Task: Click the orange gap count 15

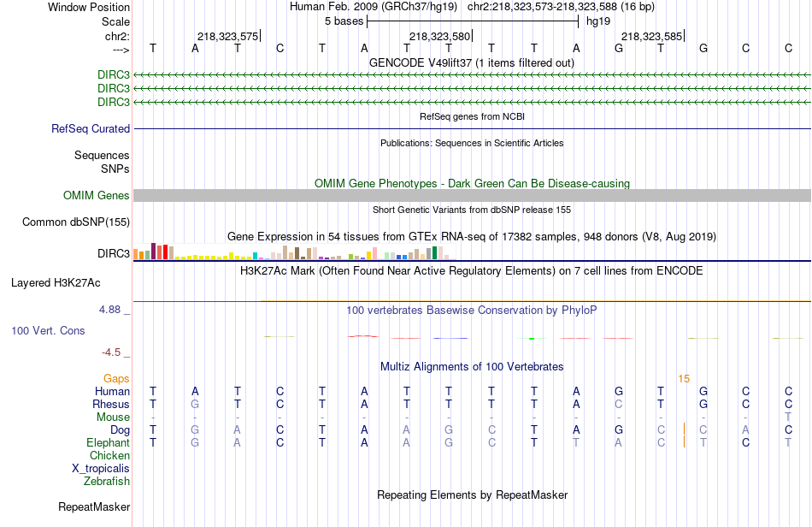Action: [x=684, y=379]
